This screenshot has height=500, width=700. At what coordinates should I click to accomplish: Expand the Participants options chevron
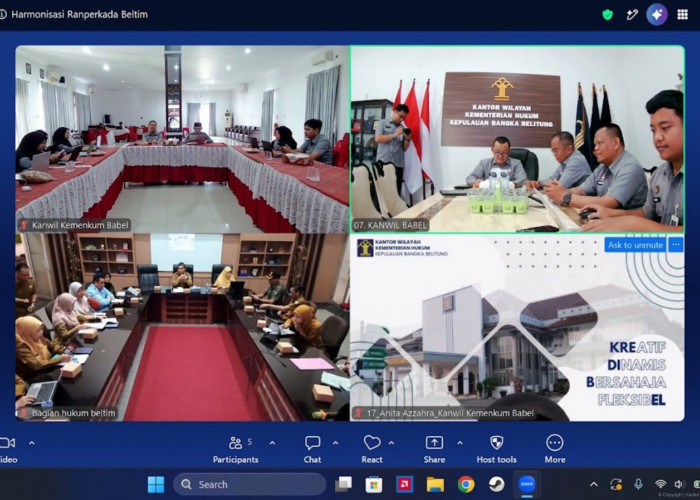[272, 443]
